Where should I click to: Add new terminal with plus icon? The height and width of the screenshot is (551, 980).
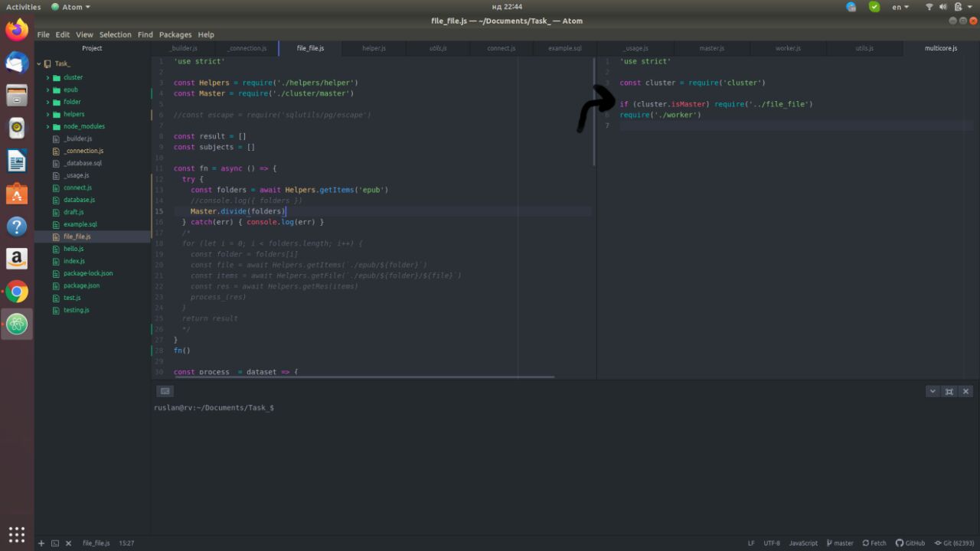point(41,543)
